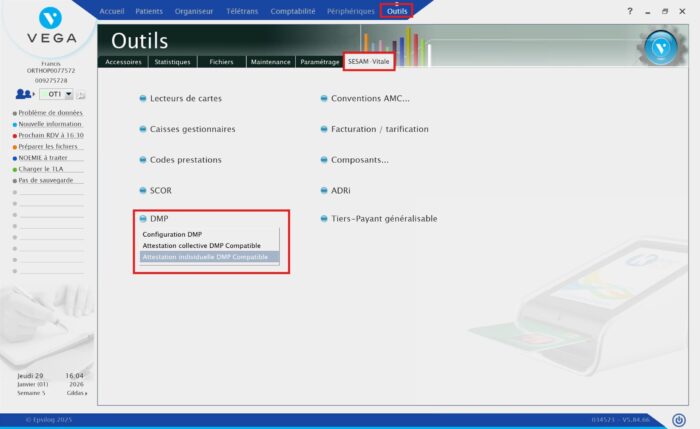The width and height of the screenshot is (700, 429).
Task: Click the bullet beside Conventions AMC
Action: pyautogui.click(x=324, y=99)
